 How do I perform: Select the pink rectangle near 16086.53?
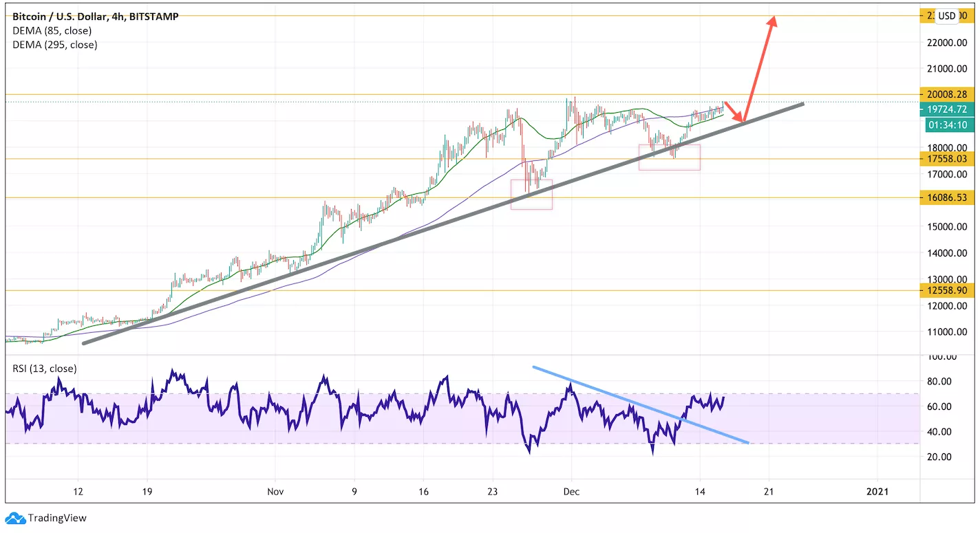tap(531, 195)
